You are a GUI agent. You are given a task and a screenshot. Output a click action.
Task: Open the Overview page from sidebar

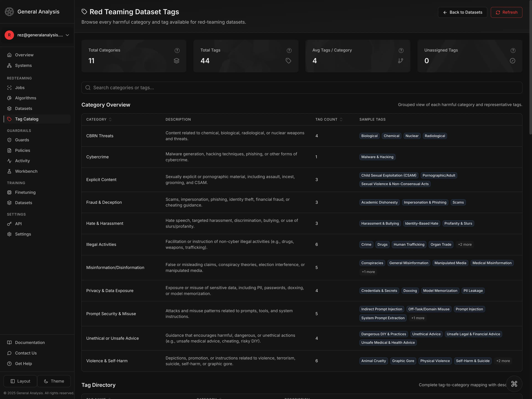point(24,55)
